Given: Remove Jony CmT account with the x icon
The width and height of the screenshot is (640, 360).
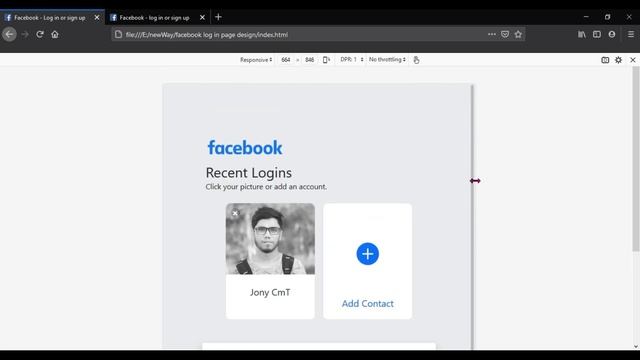Looking at the screenshot, I should click(235, 213).
